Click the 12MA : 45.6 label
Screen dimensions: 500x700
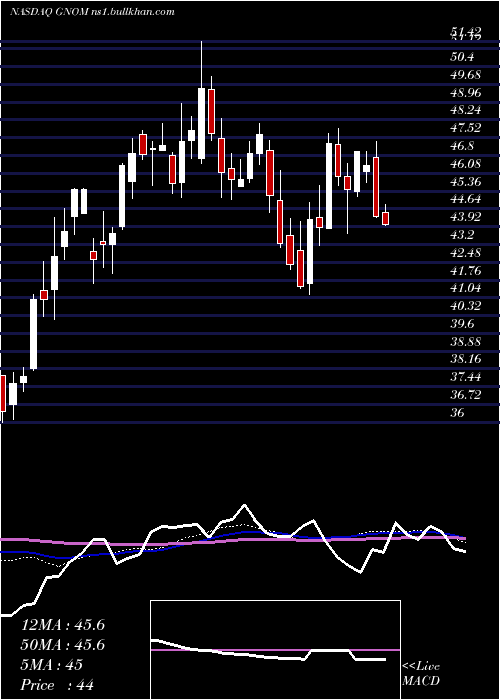pyautogui.click(x=63, y=625)
